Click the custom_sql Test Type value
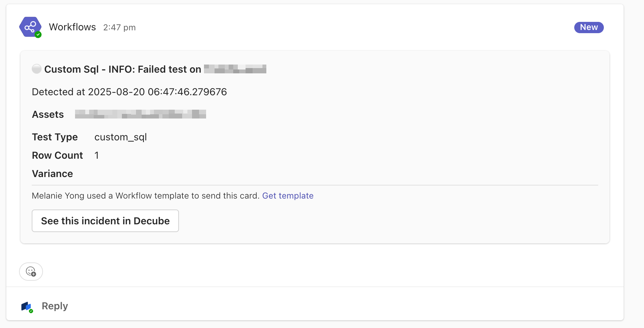The height and width of the screenshot is (328, 644). point(120,137)
